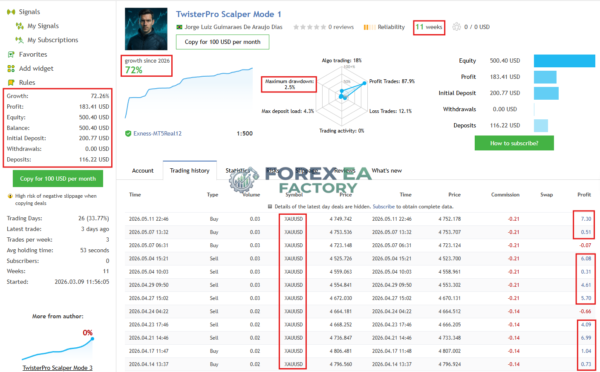Screen dimensions: 600x372
Task: Click the My Subscriptions icon
Action: (x=20, y=40)
